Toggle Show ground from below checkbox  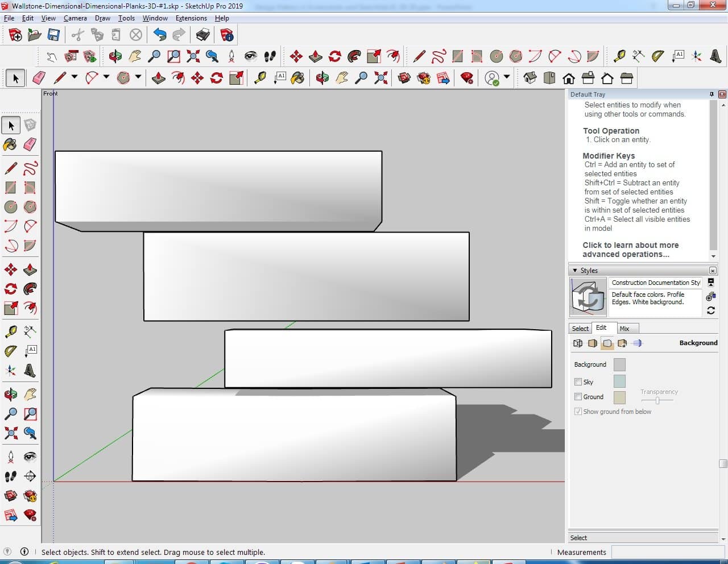pos(578,412)
